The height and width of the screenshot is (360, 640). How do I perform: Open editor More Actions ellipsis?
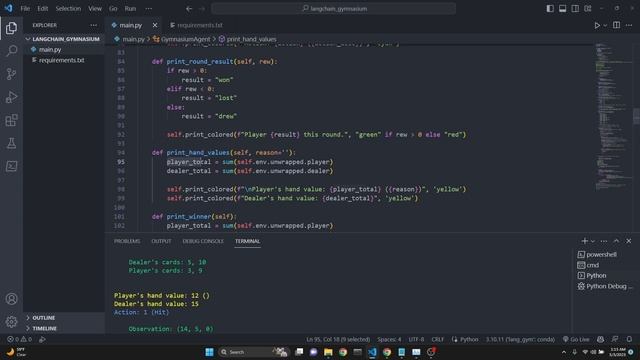629,25
